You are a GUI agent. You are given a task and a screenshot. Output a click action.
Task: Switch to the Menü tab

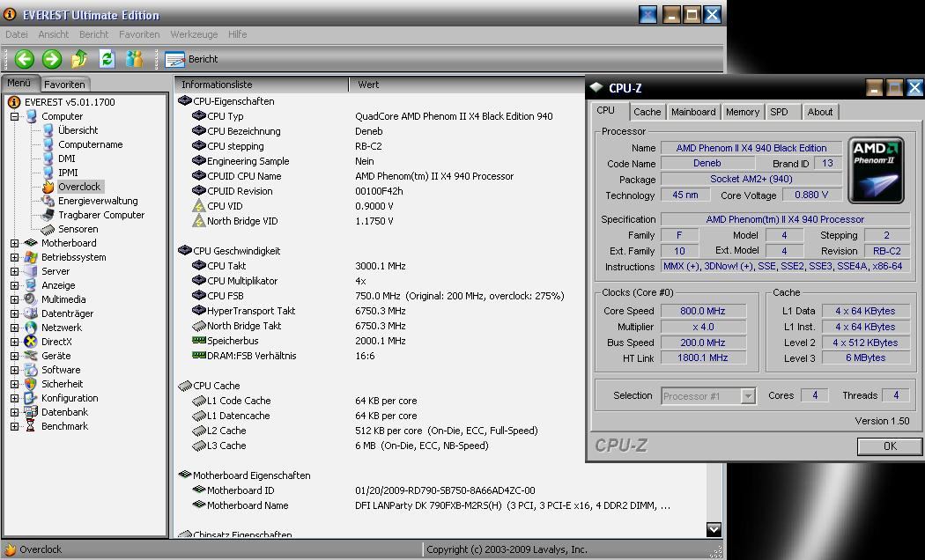coord(19,83)
